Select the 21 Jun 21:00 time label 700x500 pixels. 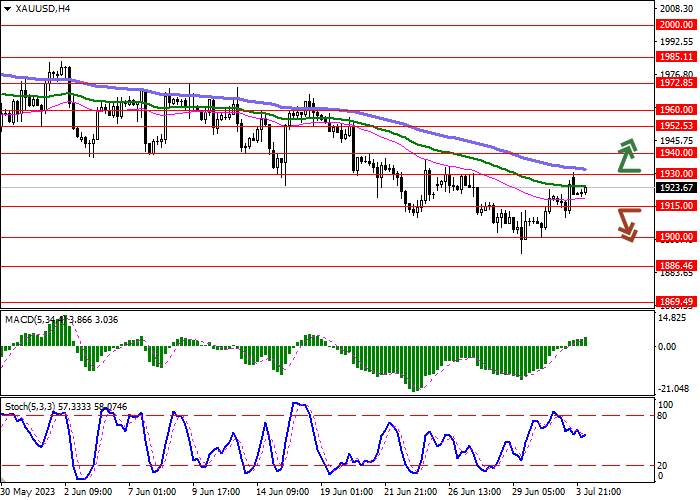click(411, 492)
